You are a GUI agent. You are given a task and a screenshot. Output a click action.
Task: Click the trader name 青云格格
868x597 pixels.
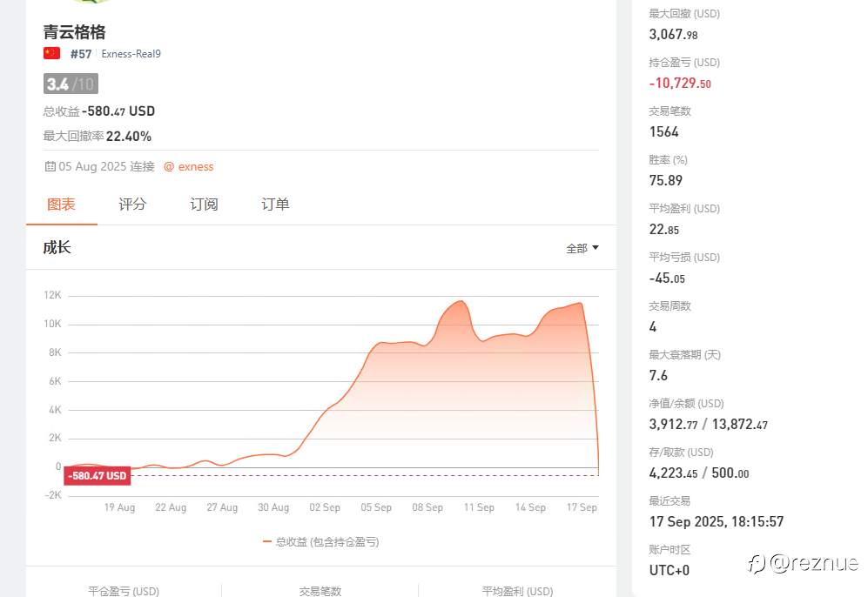[x=74, y=32]
